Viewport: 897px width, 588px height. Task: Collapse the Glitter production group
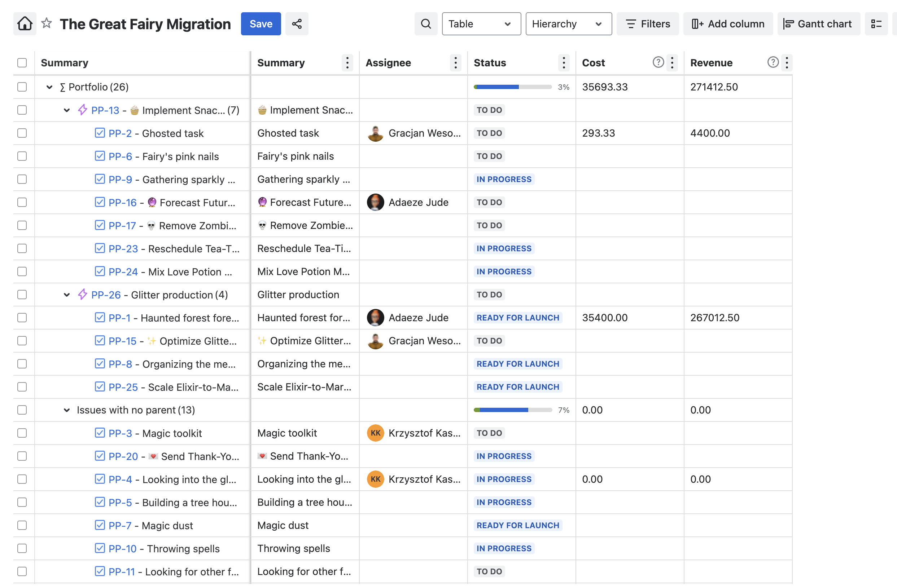[66, 295]
